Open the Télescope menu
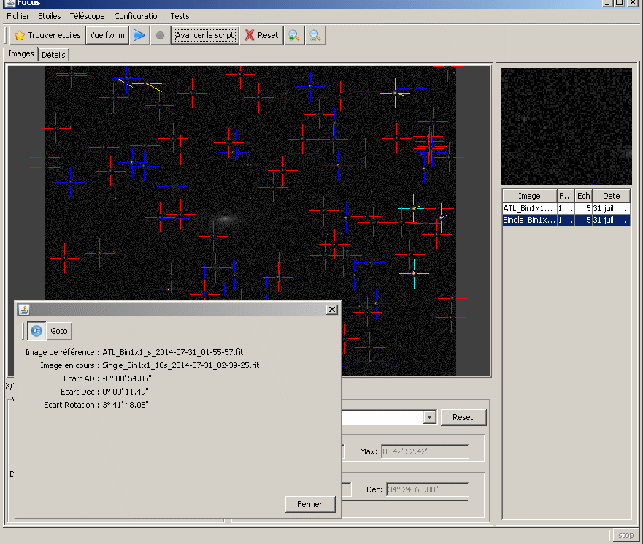Image resolution: width=643 pixels, height=544 pixels. coord(87,16)
